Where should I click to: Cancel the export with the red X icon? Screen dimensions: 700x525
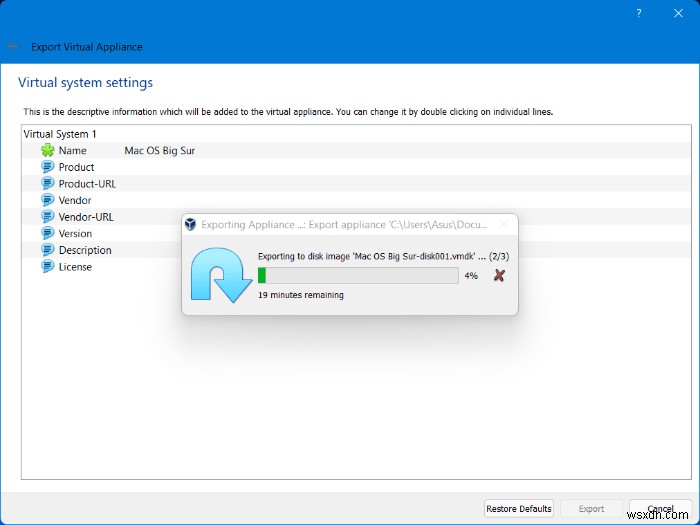click(499, 275)
